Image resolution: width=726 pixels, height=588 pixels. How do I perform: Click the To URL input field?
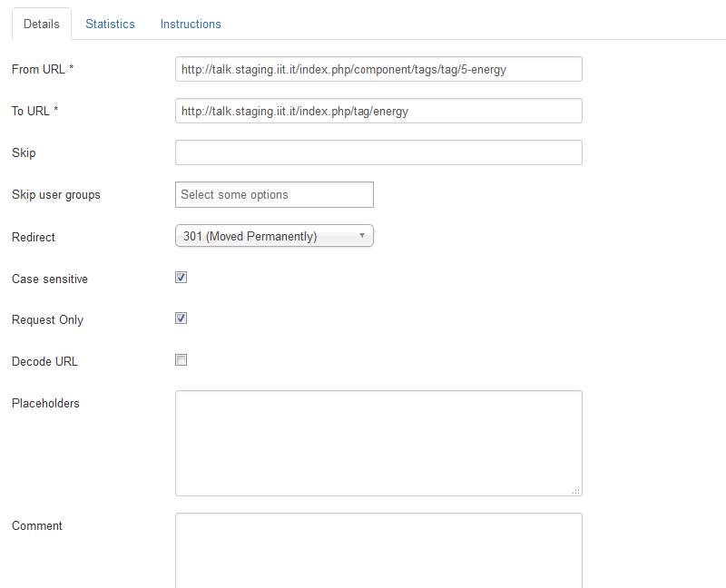click(x=378, y=111)
